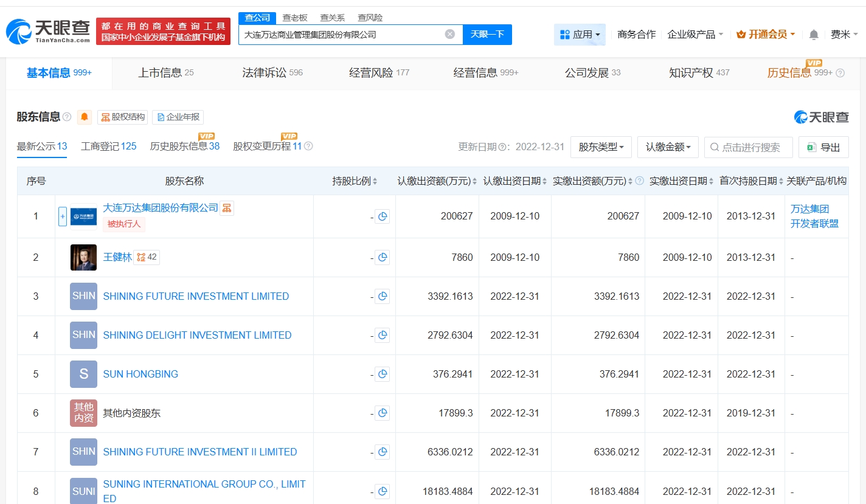Click the 天眼一下 search button
Screen dimensions: 866x504
pos(487,35)
